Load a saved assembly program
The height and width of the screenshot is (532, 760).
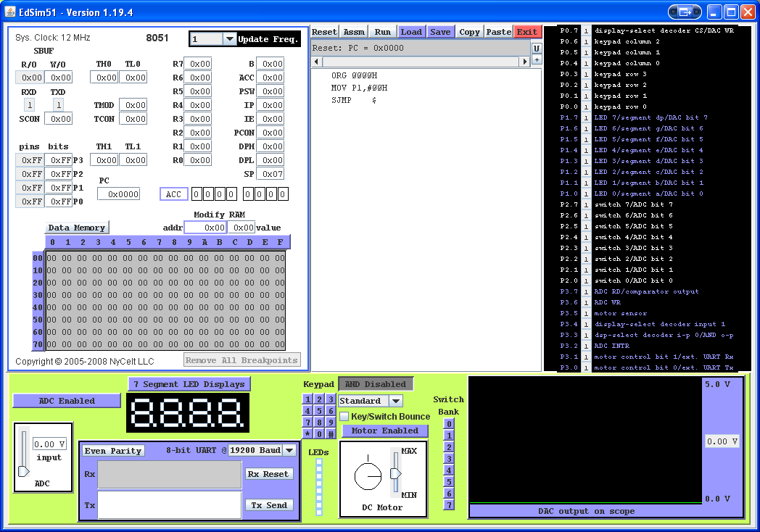click(x=411, y=31)
